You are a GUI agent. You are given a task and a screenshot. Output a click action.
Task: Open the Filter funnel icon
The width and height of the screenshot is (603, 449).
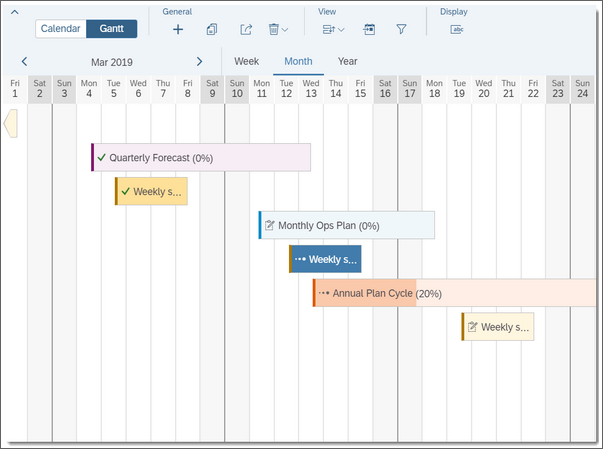[401, 30]
